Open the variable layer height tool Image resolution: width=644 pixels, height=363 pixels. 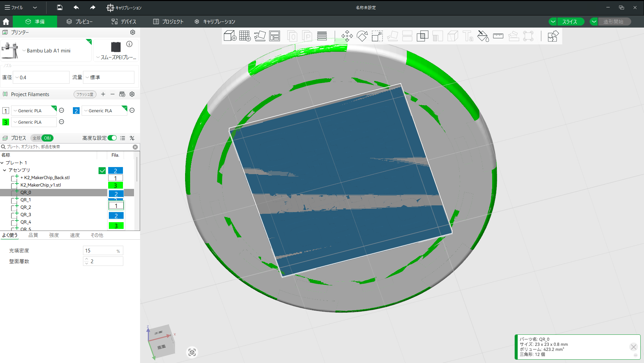pyautogui.click(x=322, y=36)
